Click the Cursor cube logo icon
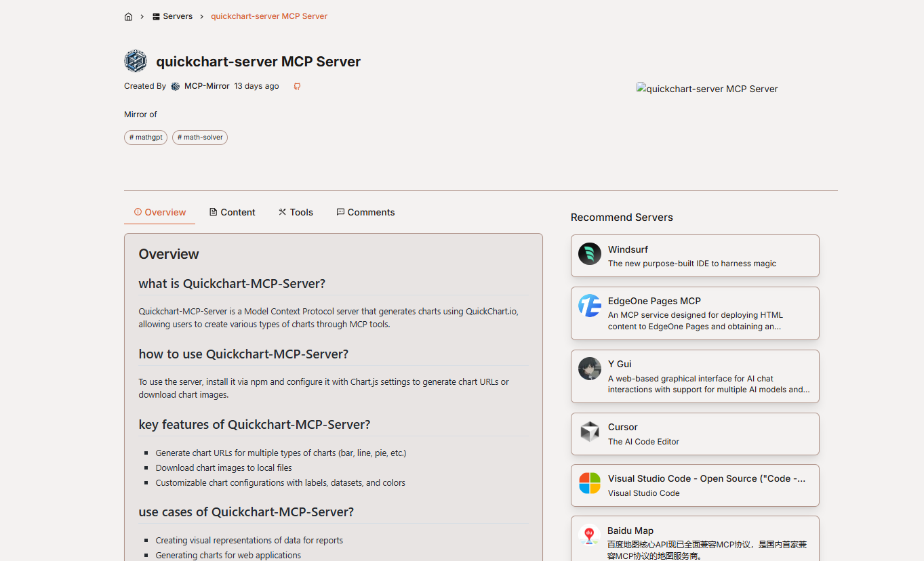Viewport: 924px width, 561px height. click(590, 432)
